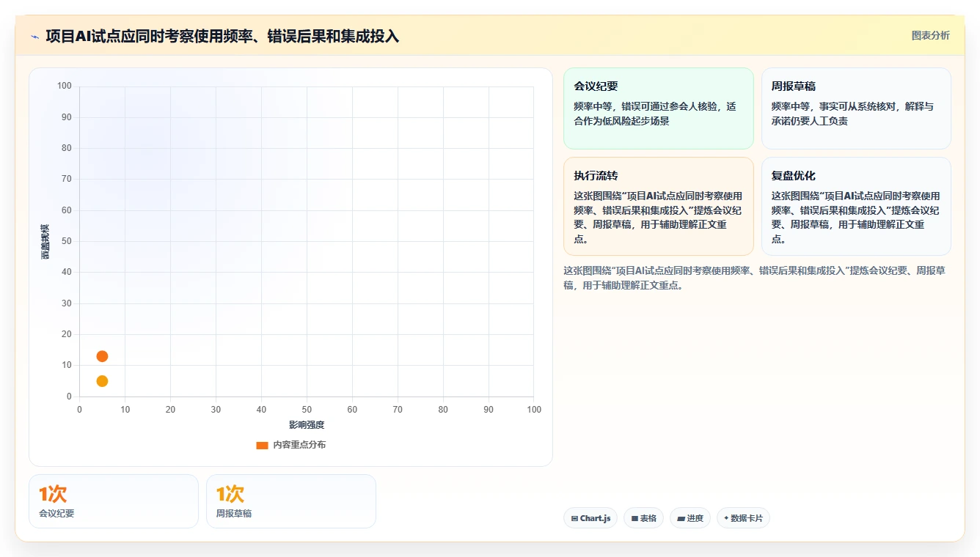Click the main page title text
The height and width of the screenshot is (557, 980).
pos(222,36)
